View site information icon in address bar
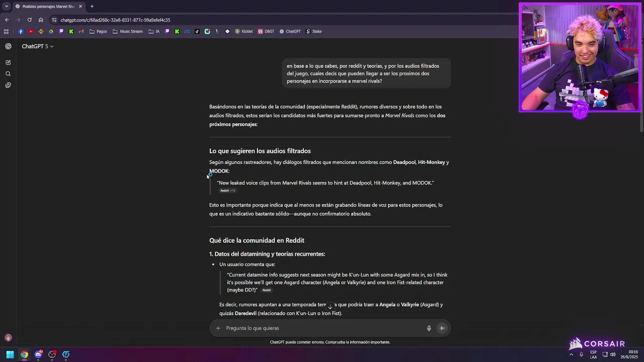The width and height of the screenshot is (644, 362). 54,20
